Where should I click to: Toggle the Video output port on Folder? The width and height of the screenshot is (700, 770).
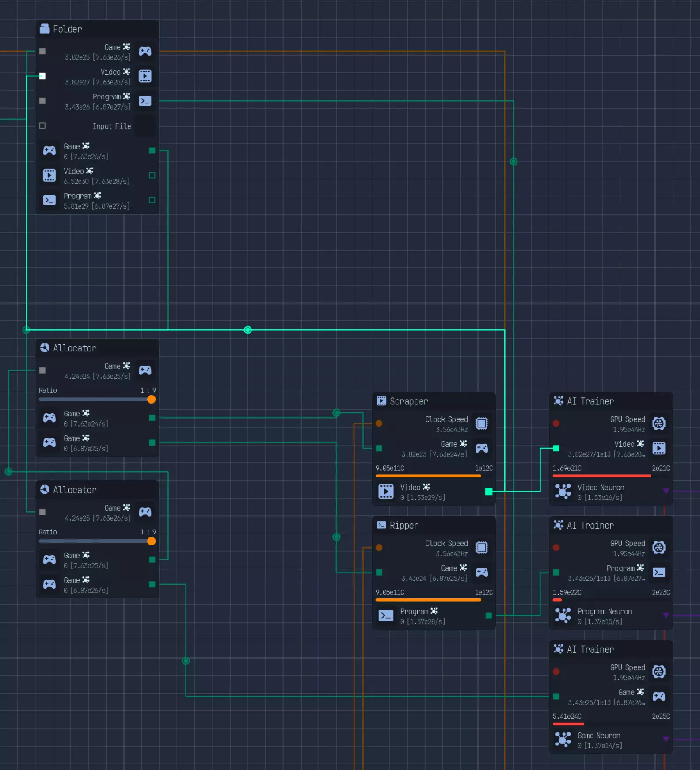[x=152, y=175]
